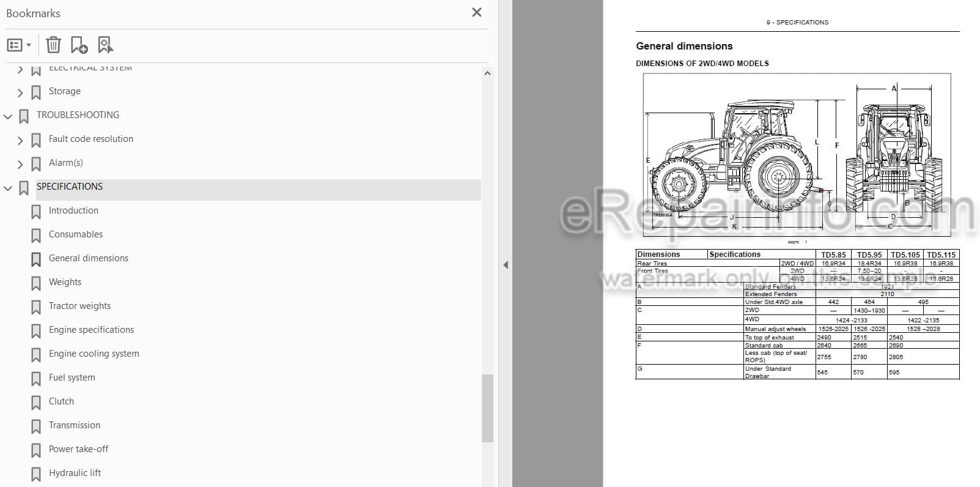Click the bookmark icon beside SPECIFICATIONS
The height and width of the screenshot is (487, 980).
[24, 188]
